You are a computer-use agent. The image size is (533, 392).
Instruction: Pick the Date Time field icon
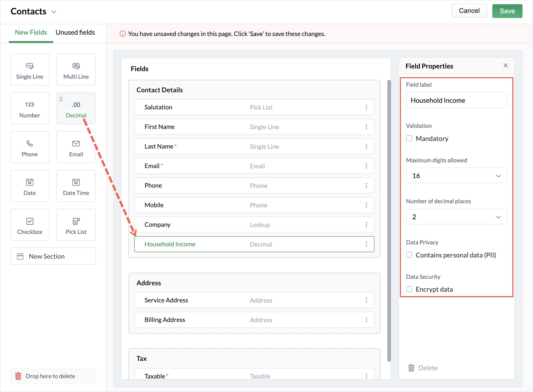76,182
